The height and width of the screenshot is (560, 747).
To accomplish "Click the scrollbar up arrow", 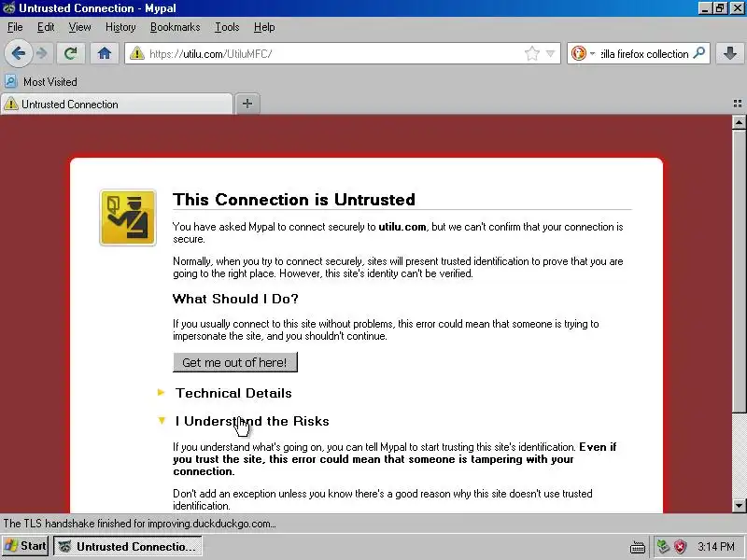I will coord(739,122).
